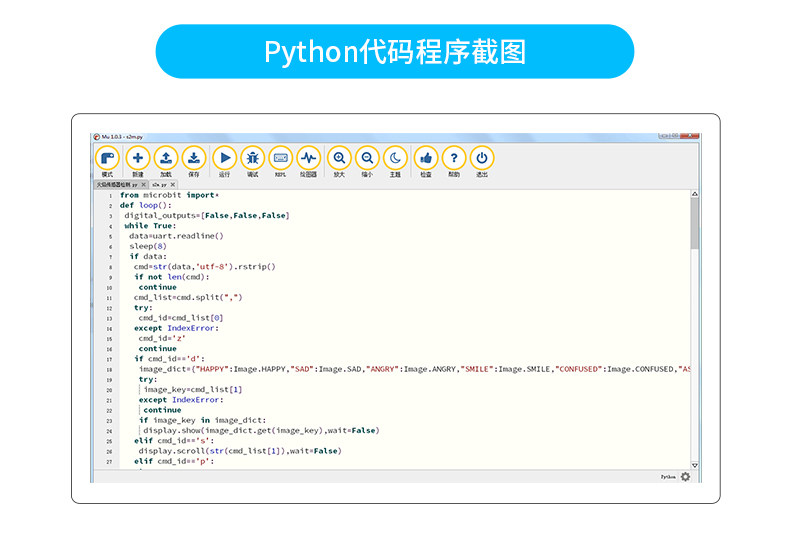Image resolution: width=790 pixels, height=542 pixels.
Task: Click the cmd_id='z' line
Action: (x=162, y=338)
